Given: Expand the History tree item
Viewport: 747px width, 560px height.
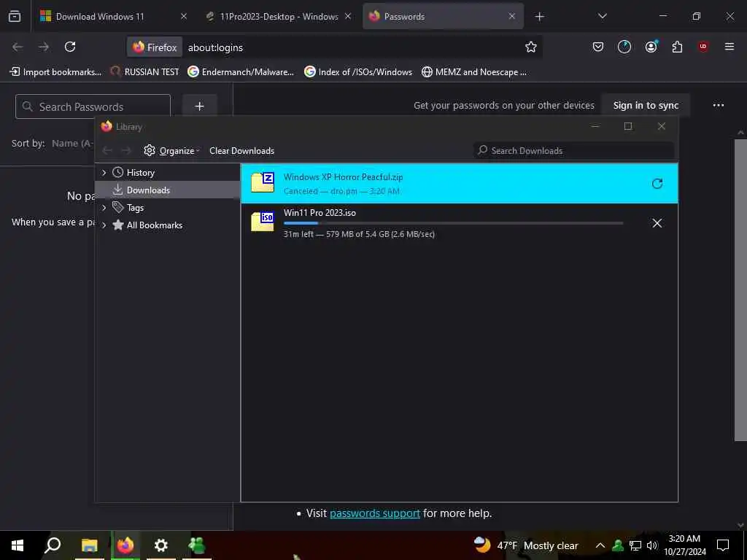Looking at the screenshot, I should (x=104, y=173).
